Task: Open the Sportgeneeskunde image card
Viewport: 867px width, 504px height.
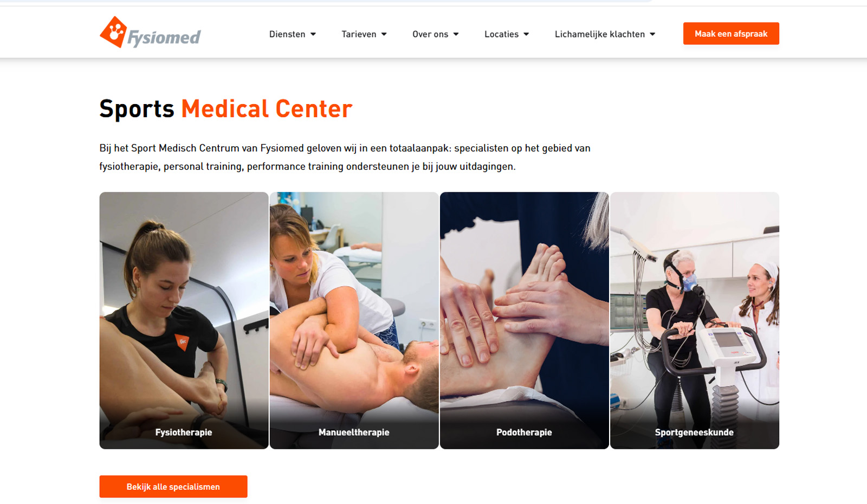Action: [695, 320]
